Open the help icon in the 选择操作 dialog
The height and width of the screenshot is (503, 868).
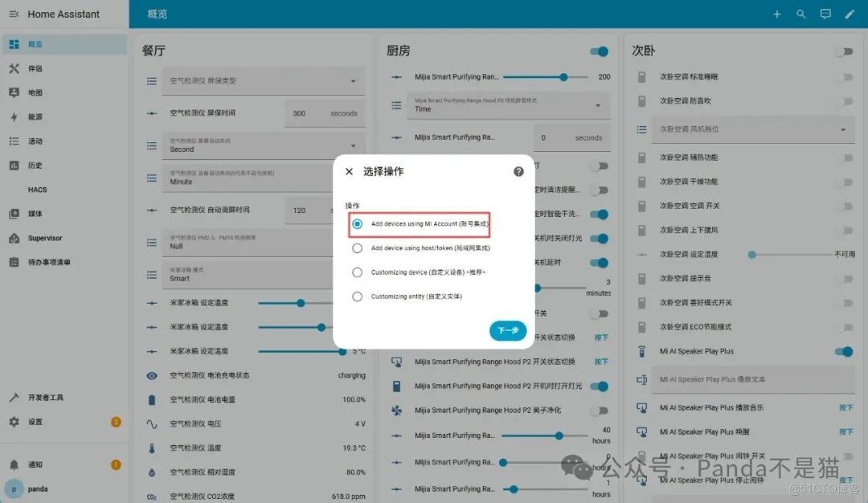point(518,171)
